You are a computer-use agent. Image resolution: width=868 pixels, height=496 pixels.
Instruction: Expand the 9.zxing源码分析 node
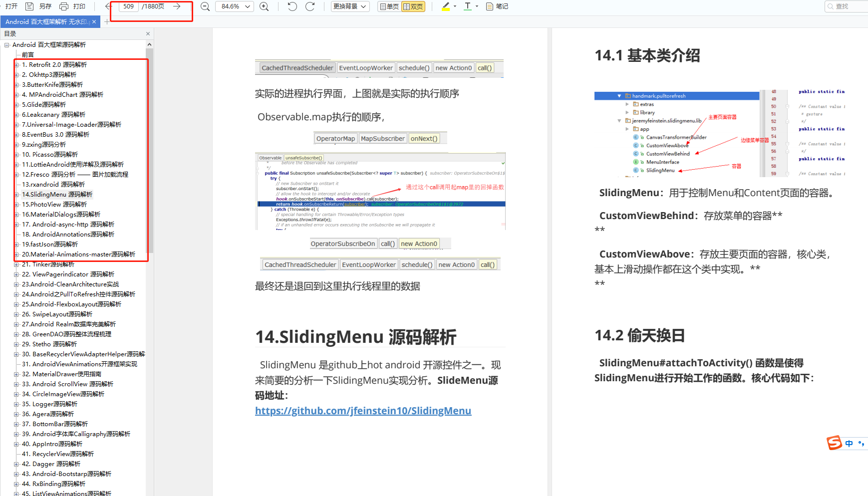pyautogui.click(x=16, y=145)
